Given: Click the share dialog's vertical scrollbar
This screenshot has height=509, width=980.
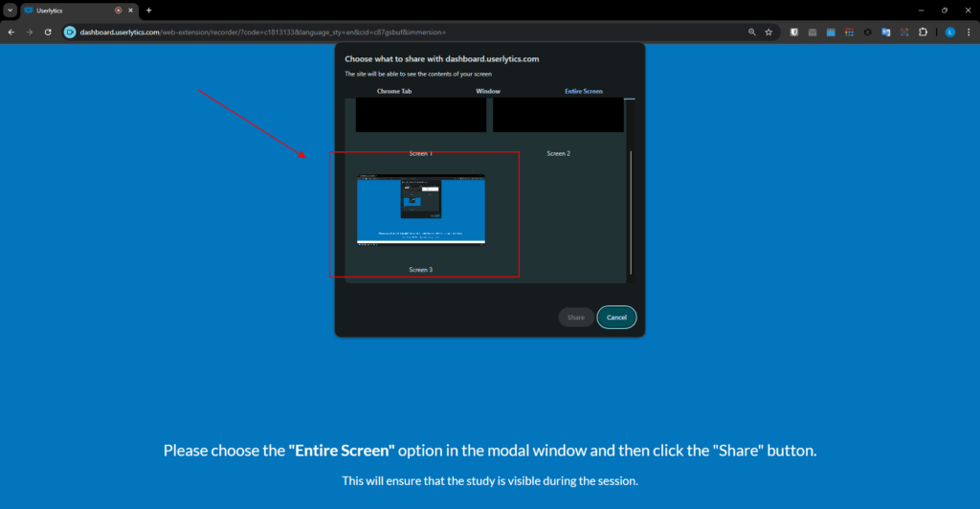Looking at the screenshot, I should coord(629,210).
